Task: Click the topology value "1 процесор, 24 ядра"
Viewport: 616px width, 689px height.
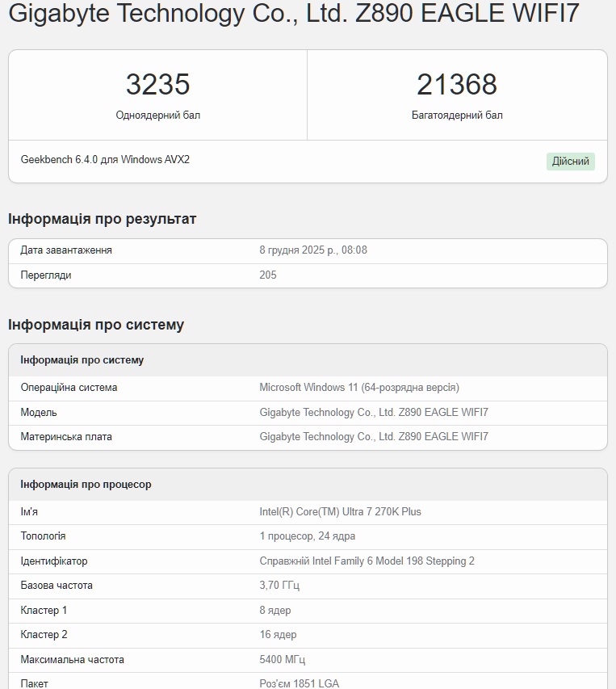Action: [x=307, y=536]
